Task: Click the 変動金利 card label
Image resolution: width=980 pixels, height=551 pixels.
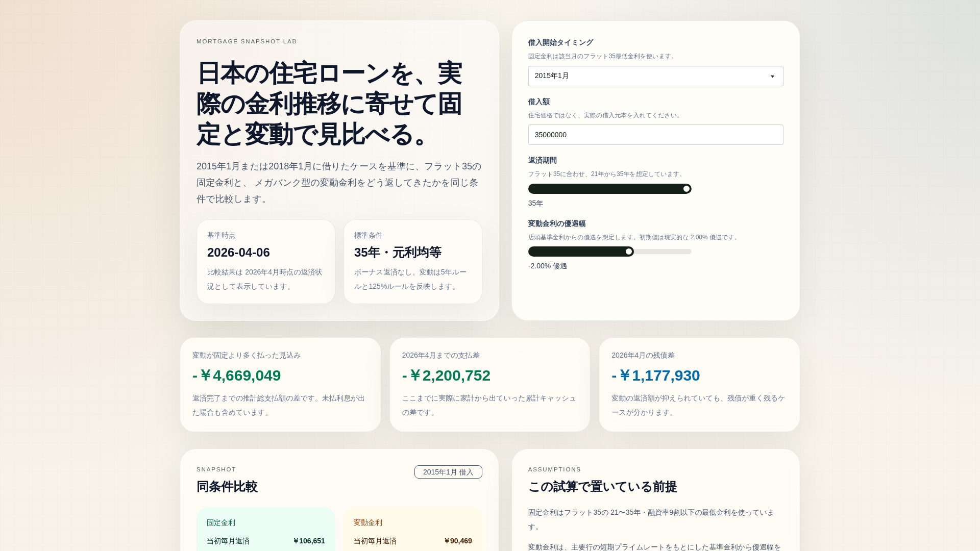Action: [x=368, y=522]
